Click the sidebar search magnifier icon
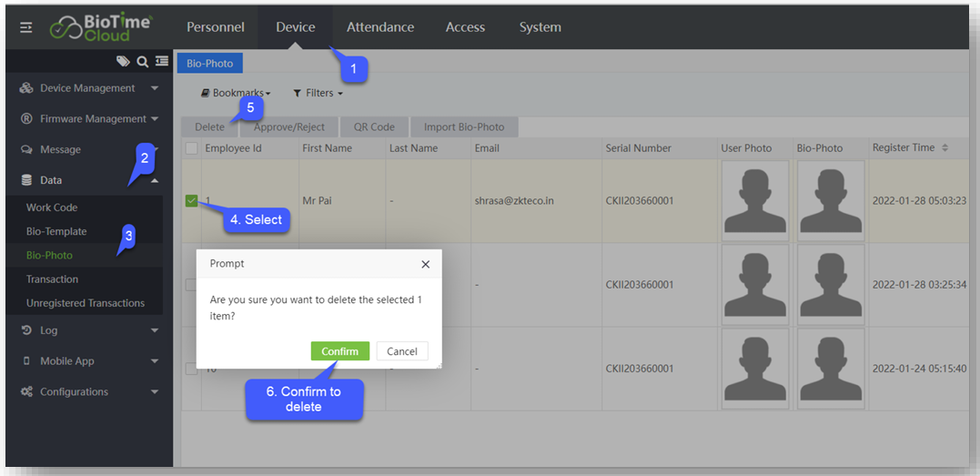Viewport: 980px width, 476px height. click(142, 62)
